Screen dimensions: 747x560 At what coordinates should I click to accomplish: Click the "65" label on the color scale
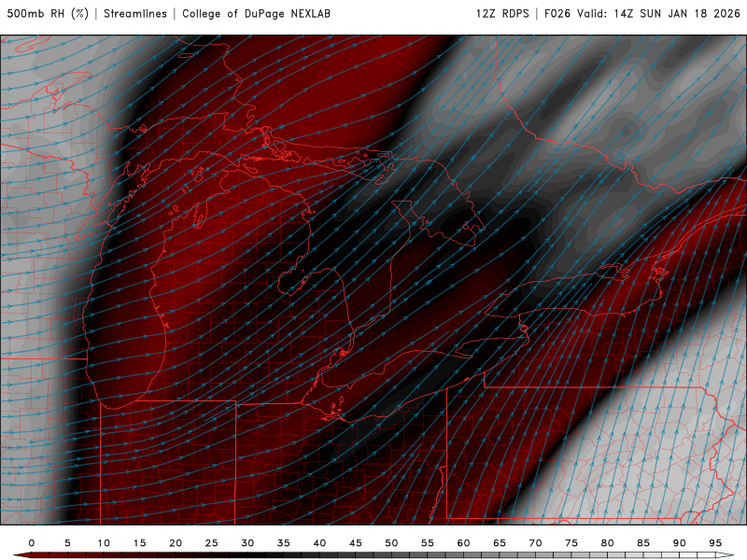[500, 543]
